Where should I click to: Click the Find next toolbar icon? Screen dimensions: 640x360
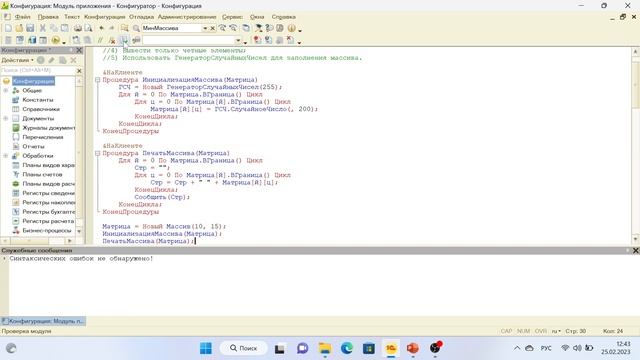[222, 28]
